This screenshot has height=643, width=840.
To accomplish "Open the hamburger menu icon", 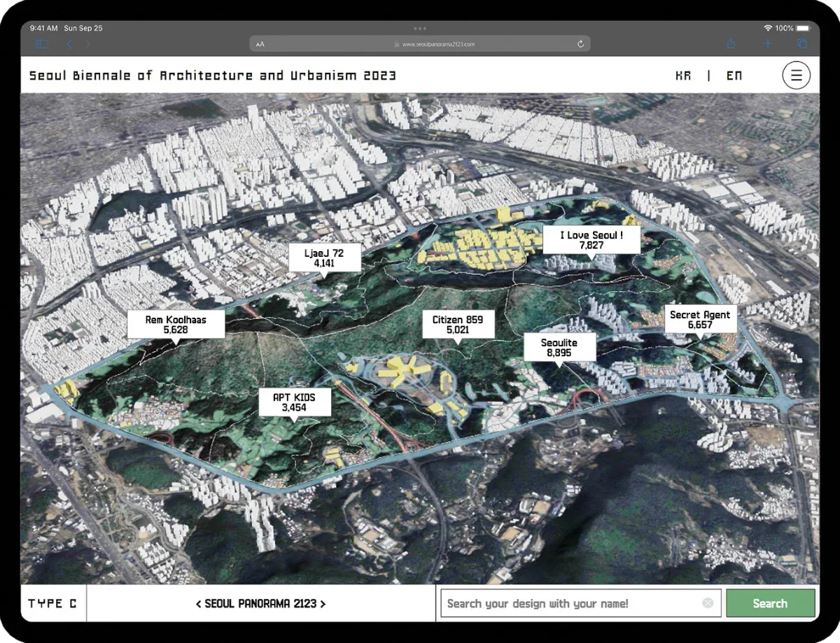I will click(796, 75).
